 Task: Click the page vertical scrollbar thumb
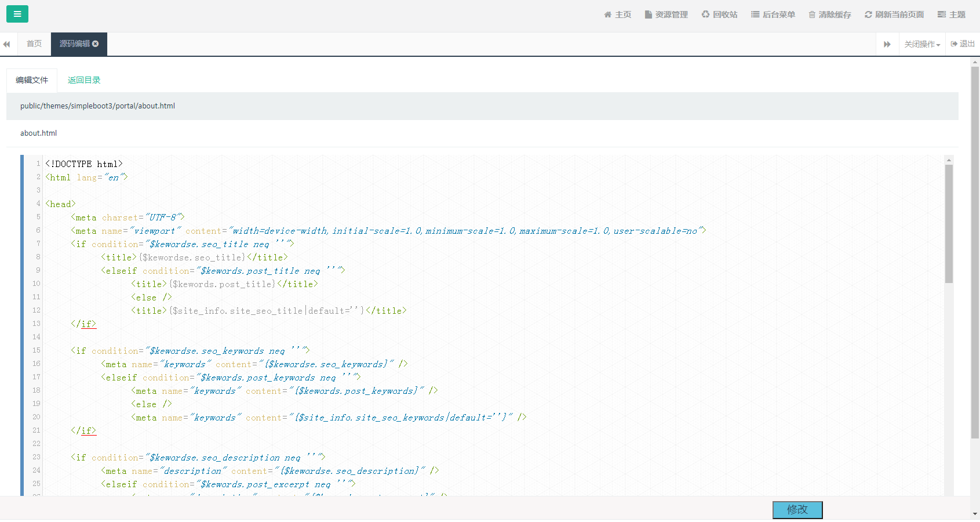click(x=975, y=252)
